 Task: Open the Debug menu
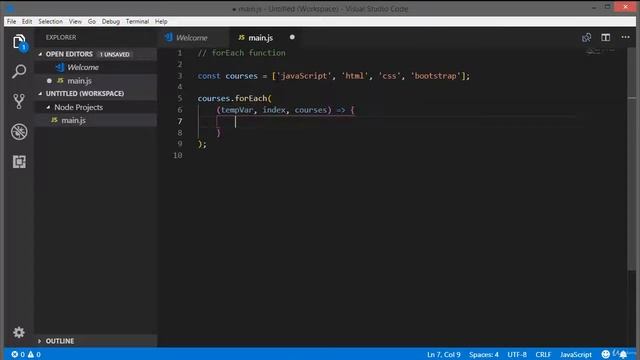(x=111, y=21)
